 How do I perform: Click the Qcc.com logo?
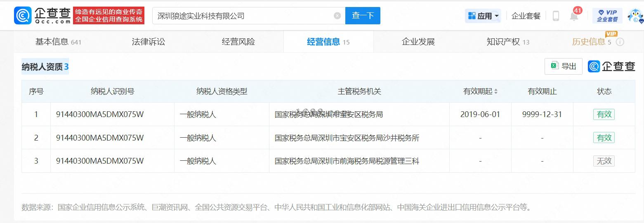pyautogui.click(x=42, y=16)
